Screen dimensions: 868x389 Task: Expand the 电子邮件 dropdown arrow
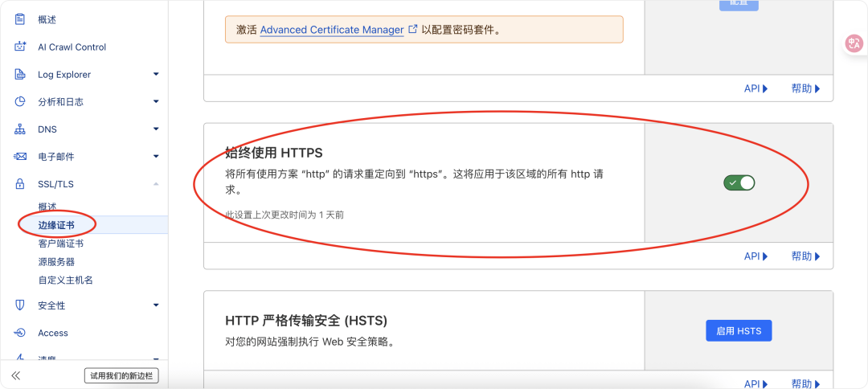tap(156, 157)
